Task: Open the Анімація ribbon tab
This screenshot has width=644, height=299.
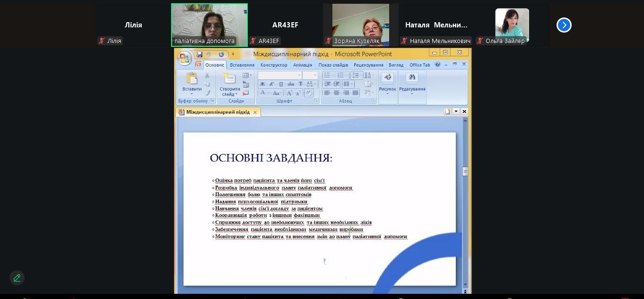Action: click(302, 65)
